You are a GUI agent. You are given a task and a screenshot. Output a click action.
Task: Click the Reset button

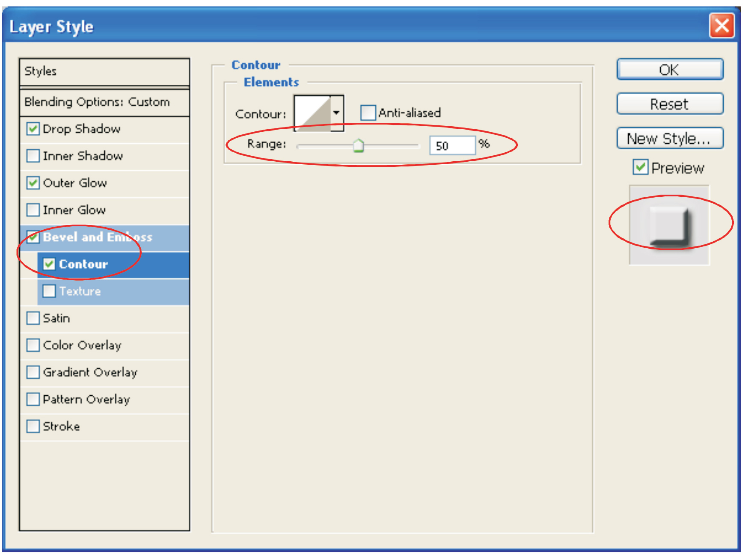pyautogui.click(x=669, y=104)
